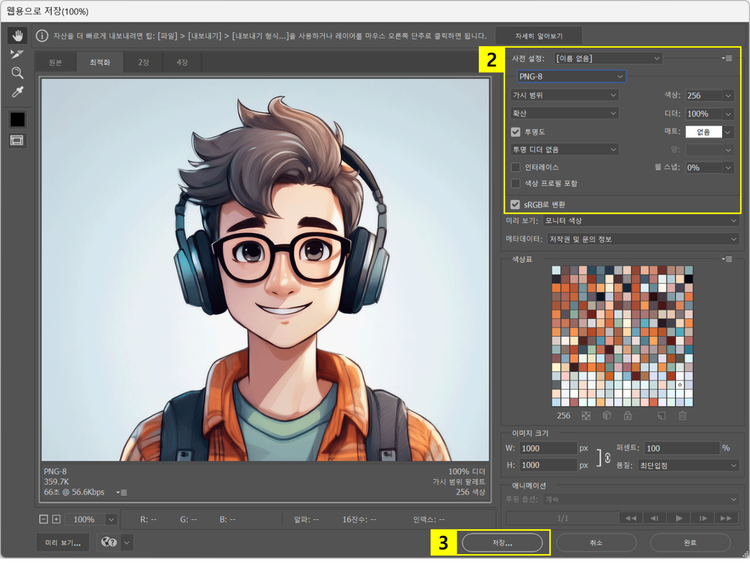Switch to the 4장 tab

pos(182,62)
